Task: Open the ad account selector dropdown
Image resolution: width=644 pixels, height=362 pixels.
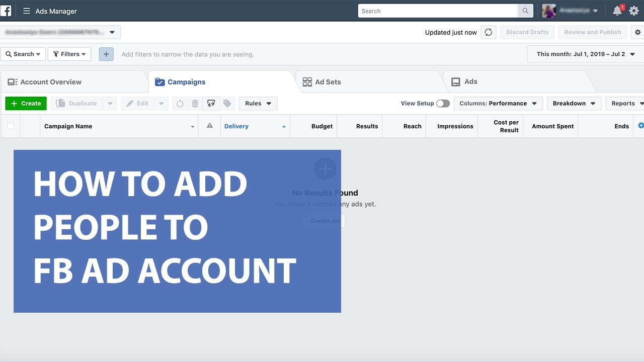Action: 60,32
